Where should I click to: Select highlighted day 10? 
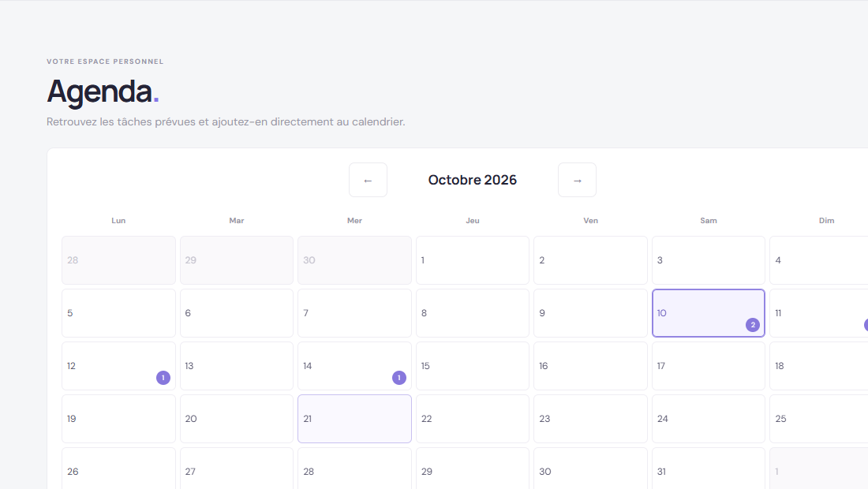point(708,313)
